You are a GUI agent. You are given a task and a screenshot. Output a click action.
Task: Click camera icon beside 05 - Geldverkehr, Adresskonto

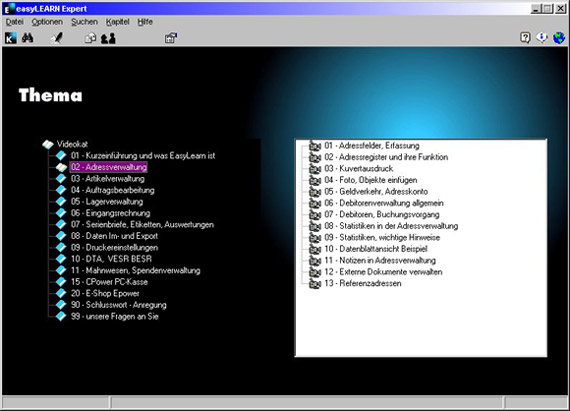(315, 192)
